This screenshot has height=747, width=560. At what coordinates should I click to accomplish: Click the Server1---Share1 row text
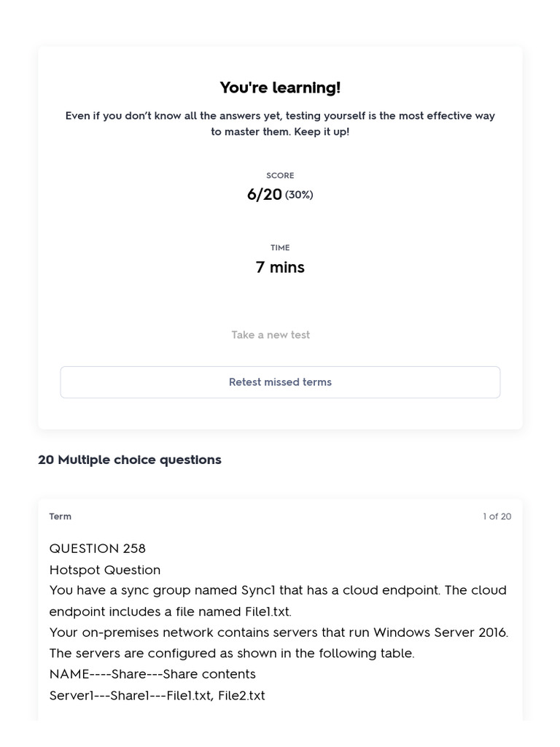(157, 695)
